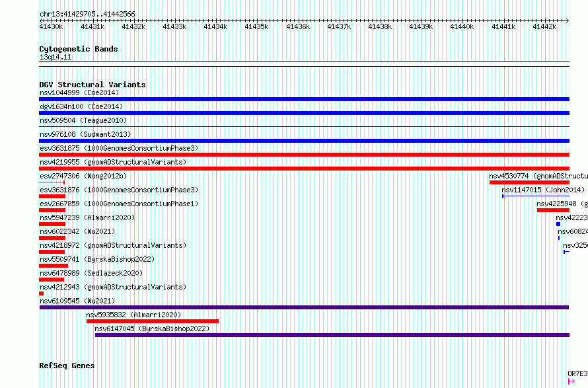This screenshot has width=588, height=388.
Task: Select nsv5947239 (Almarri2020) label
Action: pos(87,217)
